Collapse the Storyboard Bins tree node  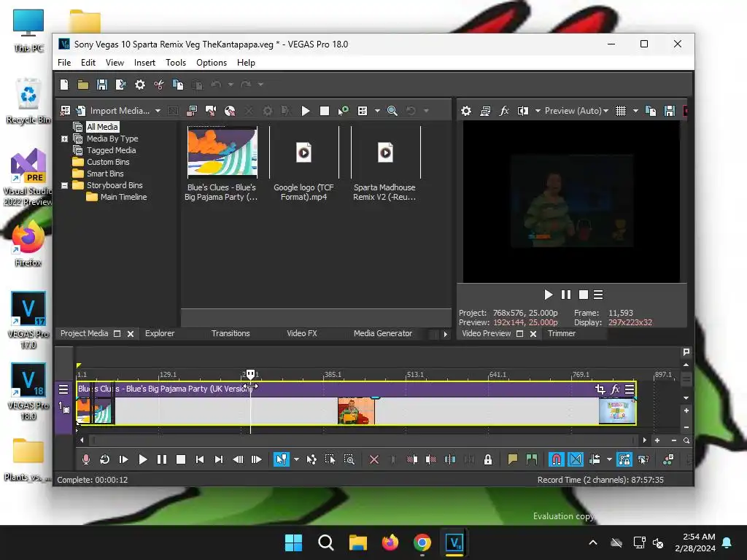(x=64, y=186)
